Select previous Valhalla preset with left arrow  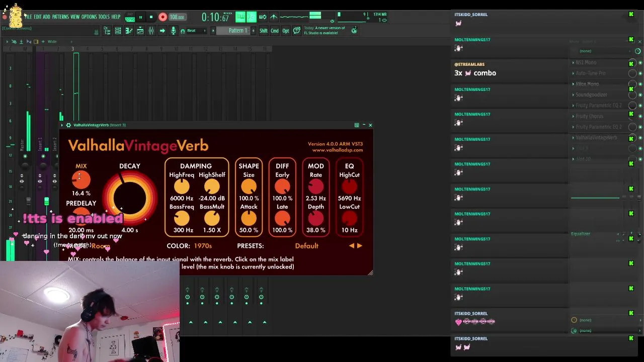click(352, 246)
